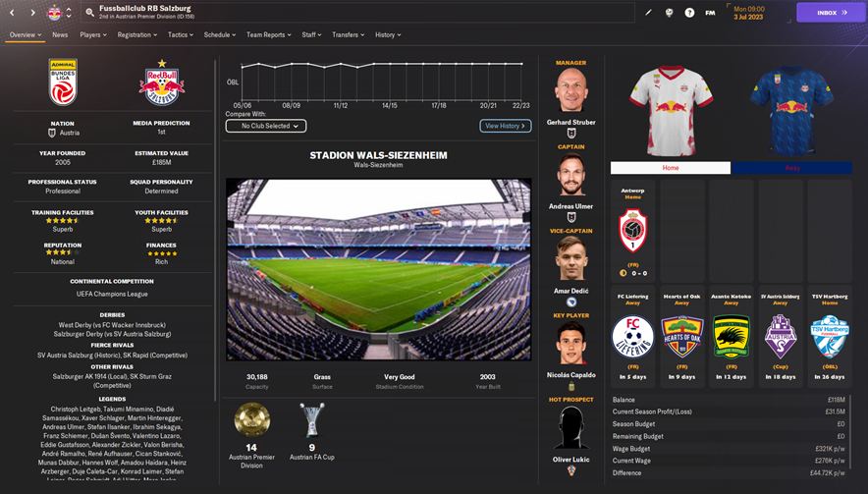868x494 pixels.
Task: Expand the History menu
Action: coord(388,34)
